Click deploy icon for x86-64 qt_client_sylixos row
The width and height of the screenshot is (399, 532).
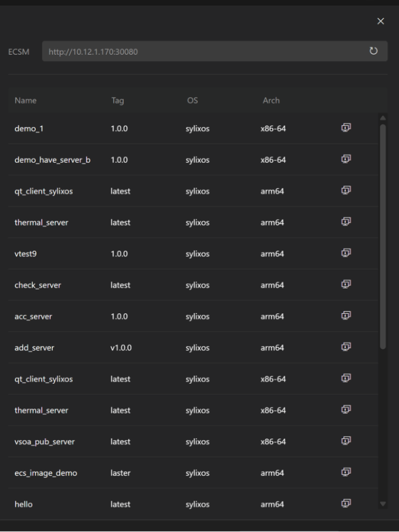pyautogui.click(x=346, y=378)
